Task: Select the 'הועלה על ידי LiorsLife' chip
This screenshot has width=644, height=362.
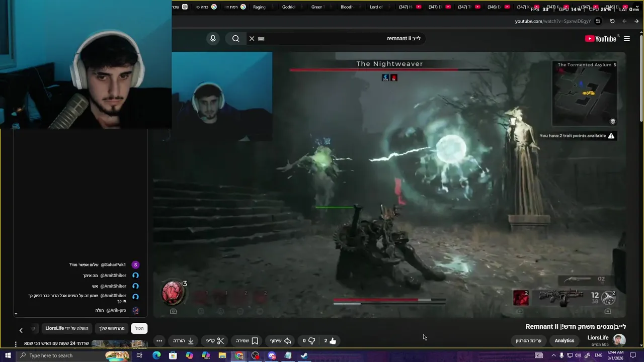Action: [67, 328]
